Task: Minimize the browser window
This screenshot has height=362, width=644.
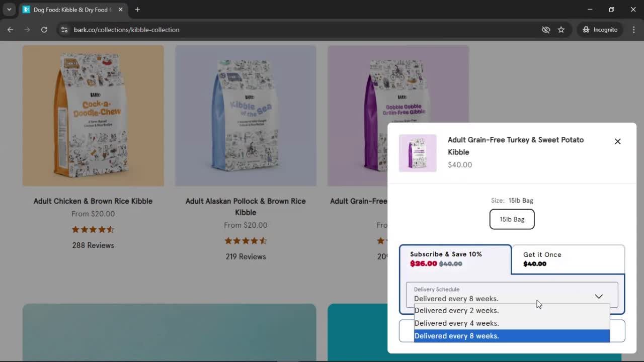Action: pyautogui.click(x=590, y=10)
